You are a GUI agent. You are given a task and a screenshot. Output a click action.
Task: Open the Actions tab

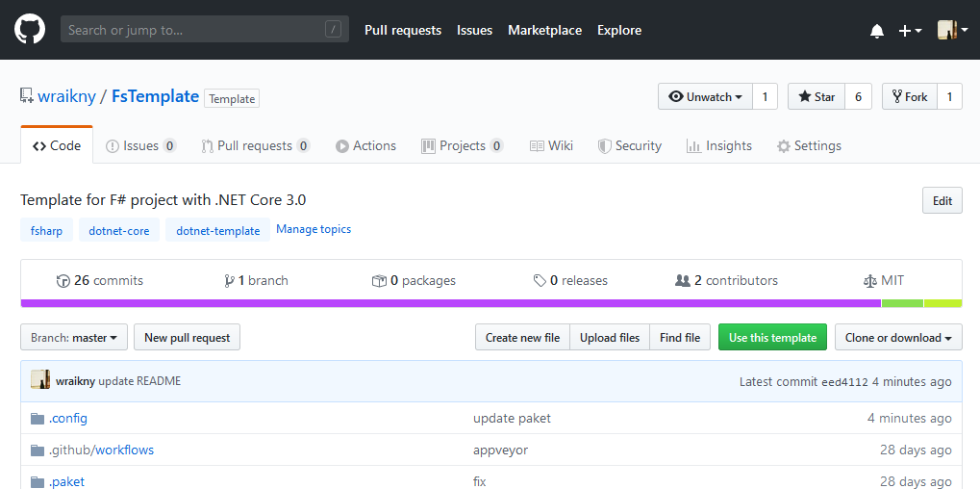point(365,145)
